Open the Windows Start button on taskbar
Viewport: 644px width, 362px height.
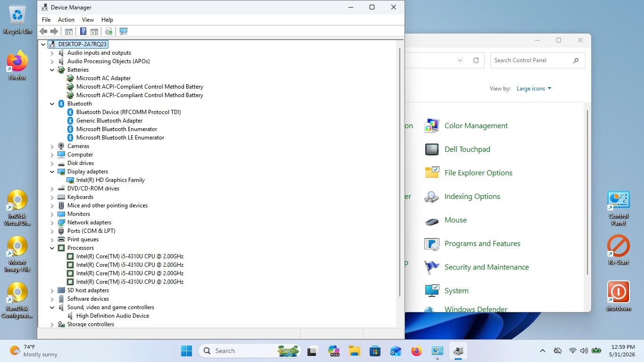coord(186,351)
